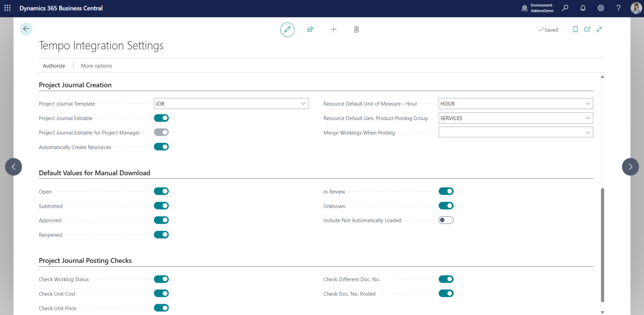Click the Saved status indicator
Screen dimensions: 644x315
tap(548, 30)
